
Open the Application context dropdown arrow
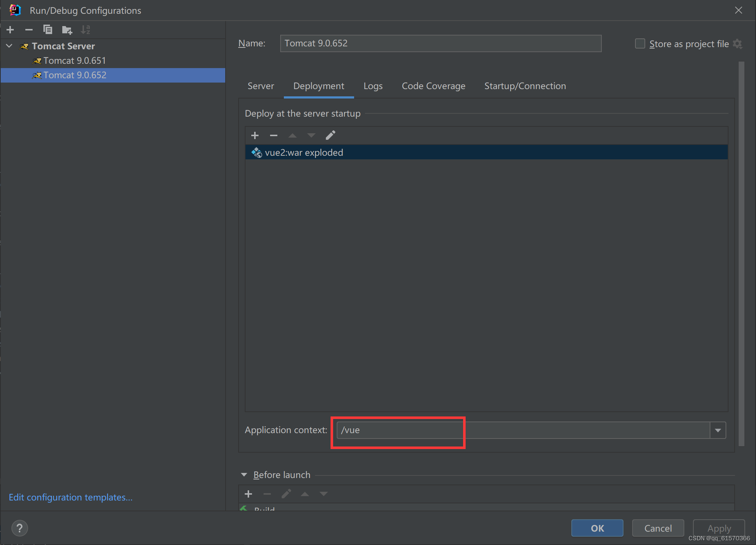tap(718, 430)
